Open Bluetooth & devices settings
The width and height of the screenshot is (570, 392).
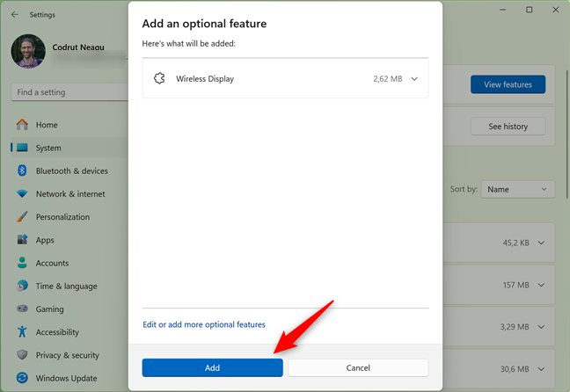pyautogui.click(x=69, y=171)
